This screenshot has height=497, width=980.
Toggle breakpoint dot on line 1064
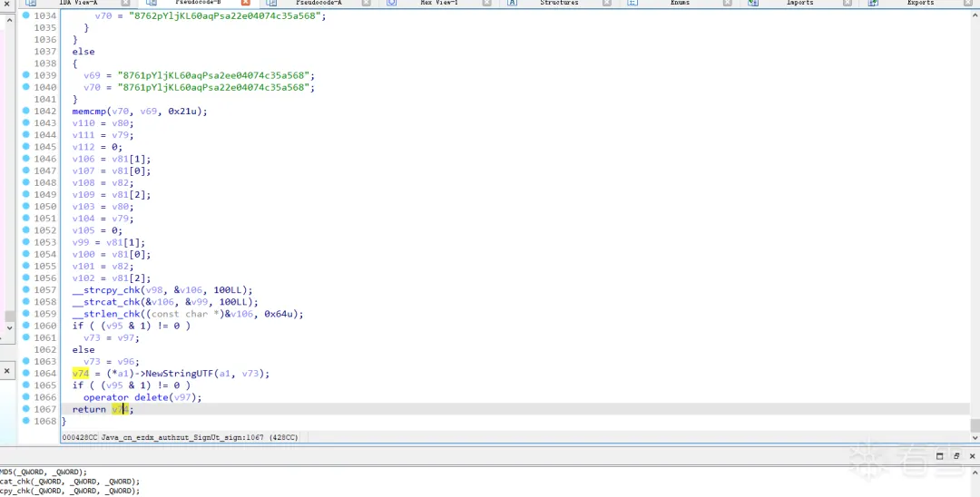26,373
